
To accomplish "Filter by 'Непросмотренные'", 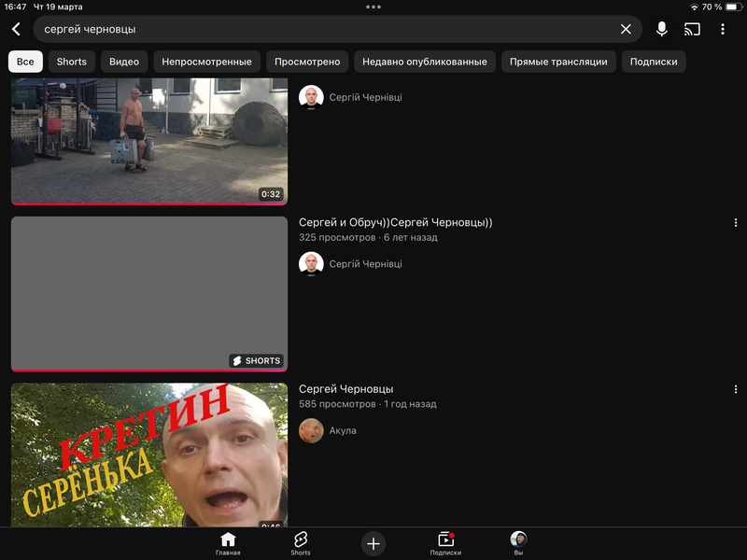I will coord(206,62).
